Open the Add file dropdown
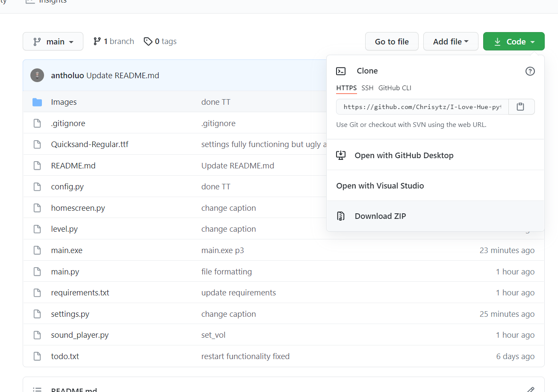 coord(451,41)
